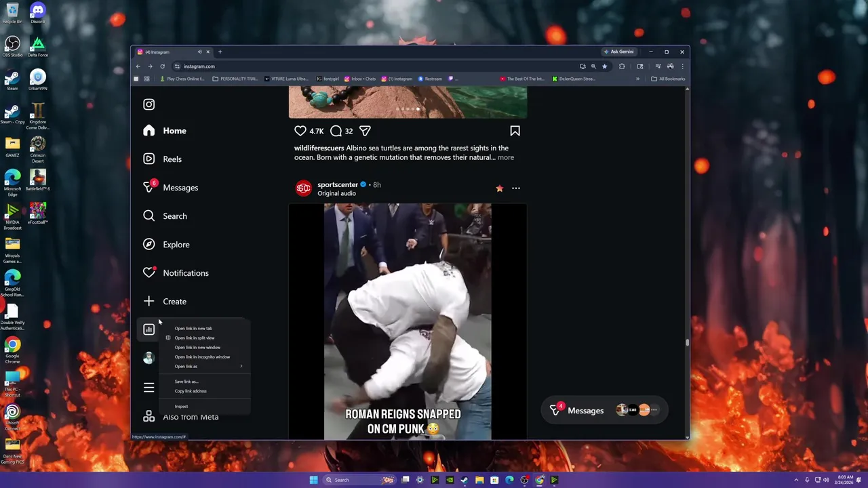This screenshot has height=488, width=868.
Task: Open 'PERSONALITY TRAI...' bookmark folder
Action: pos(235,79)
